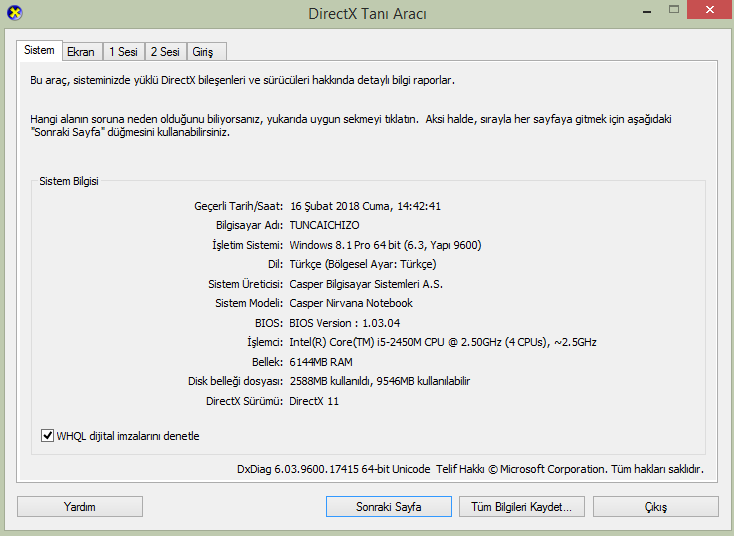Viewport: 739px width, 536px height.
Task: Open the 1 Sesi tab
Action: coord(124,52)
